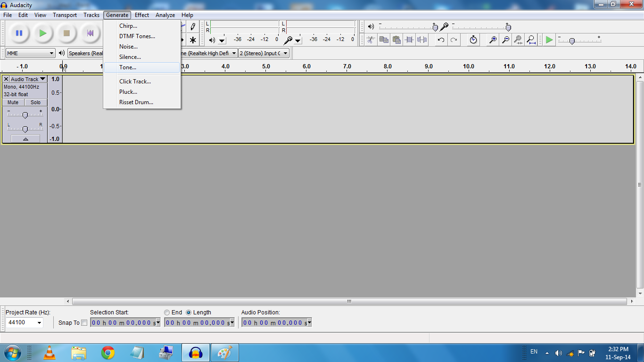
Task: Solo the Audio Track
Action: [x=36, y=102]
